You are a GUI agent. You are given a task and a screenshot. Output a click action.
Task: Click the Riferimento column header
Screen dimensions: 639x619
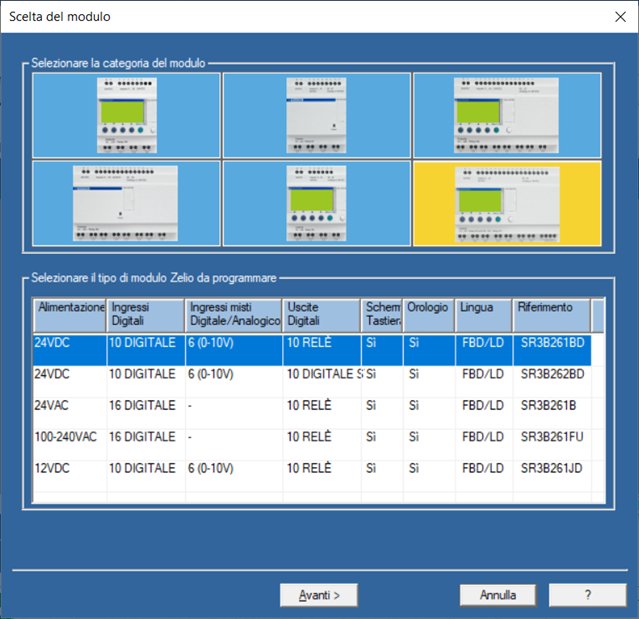[x=552, y=315]
